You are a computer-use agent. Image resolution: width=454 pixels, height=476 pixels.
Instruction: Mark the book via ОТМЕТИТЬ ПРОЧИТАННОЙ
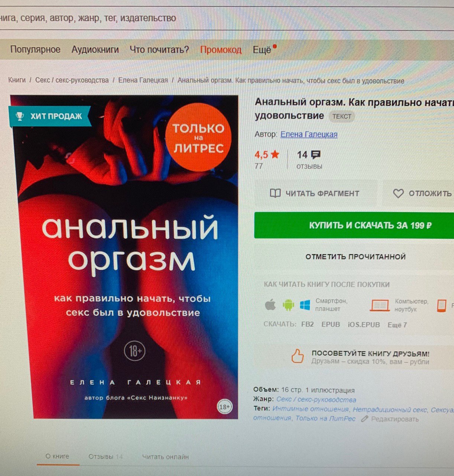point(356,257)
